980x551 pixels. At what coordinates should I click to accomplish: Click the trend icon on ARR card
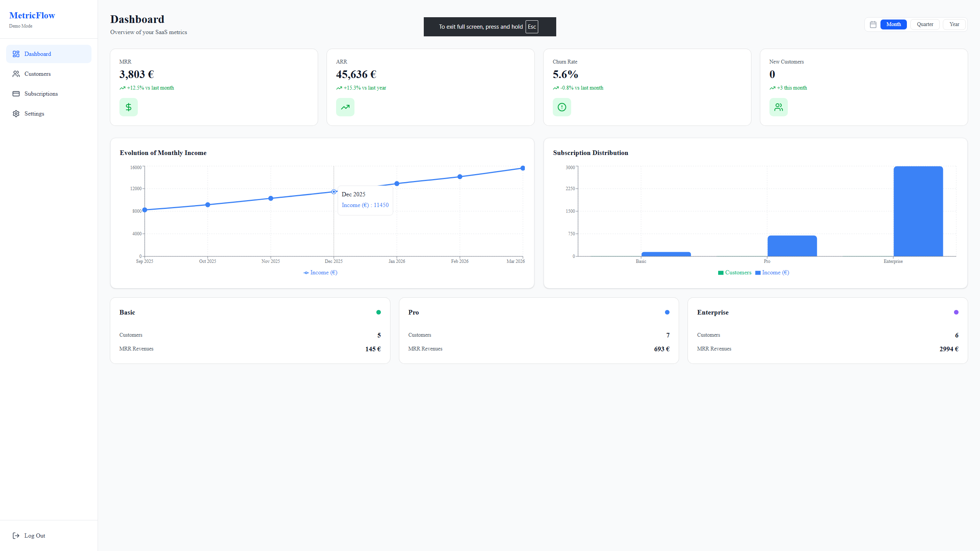(345, 107)
